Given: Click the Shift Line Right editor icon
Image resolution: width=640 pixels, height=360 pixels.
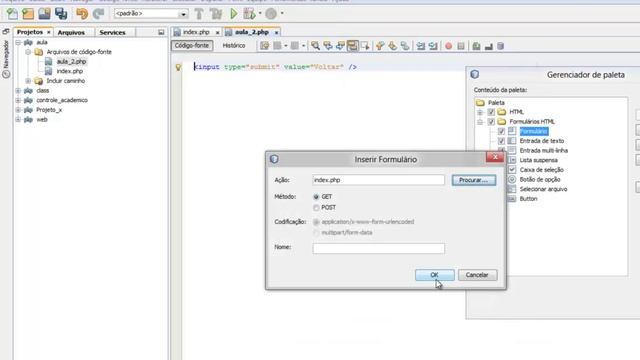Looking at the screenshot, I should point(433,46).
